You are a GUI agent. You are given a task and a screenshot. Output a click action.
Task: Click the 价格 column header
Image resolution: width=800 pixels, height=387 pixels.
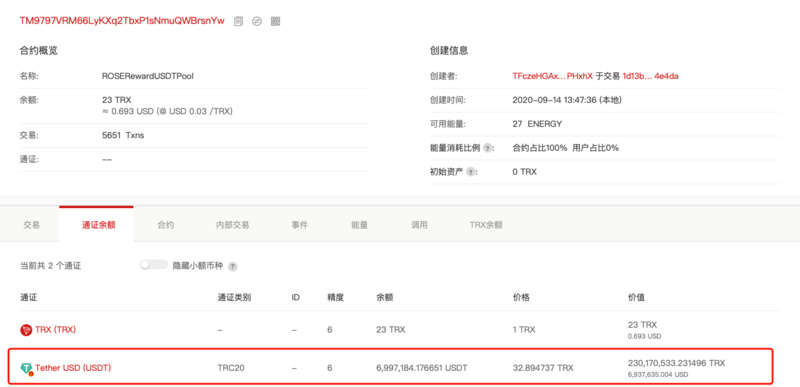coord(521,297)
